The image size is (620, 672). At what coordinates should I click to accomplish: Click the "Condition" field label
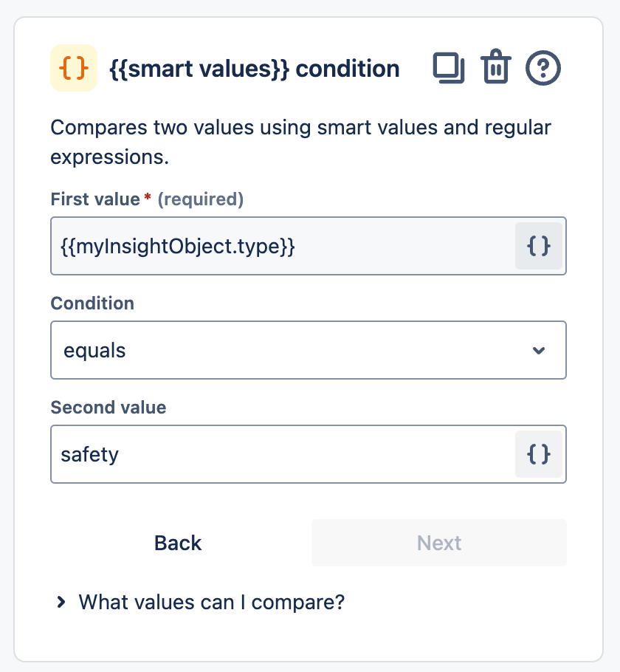point(92,303)
